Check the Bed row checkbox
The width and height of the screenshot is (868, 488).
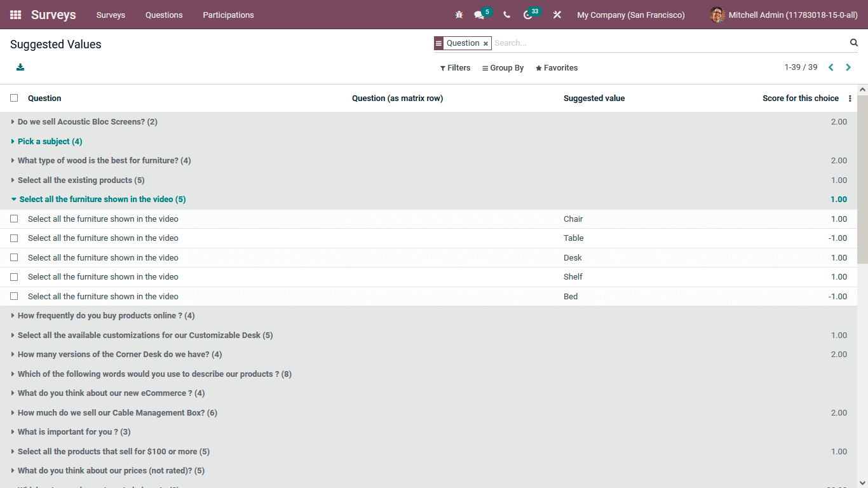(x=14, y=296)
